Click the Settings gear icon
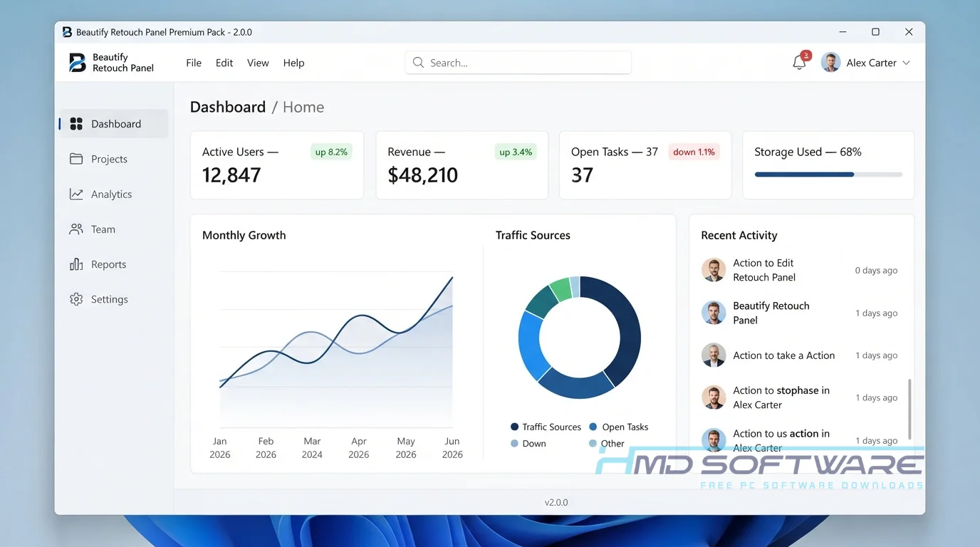The height and width of the screenshot is (547, 980). click(x=76, y=299)
